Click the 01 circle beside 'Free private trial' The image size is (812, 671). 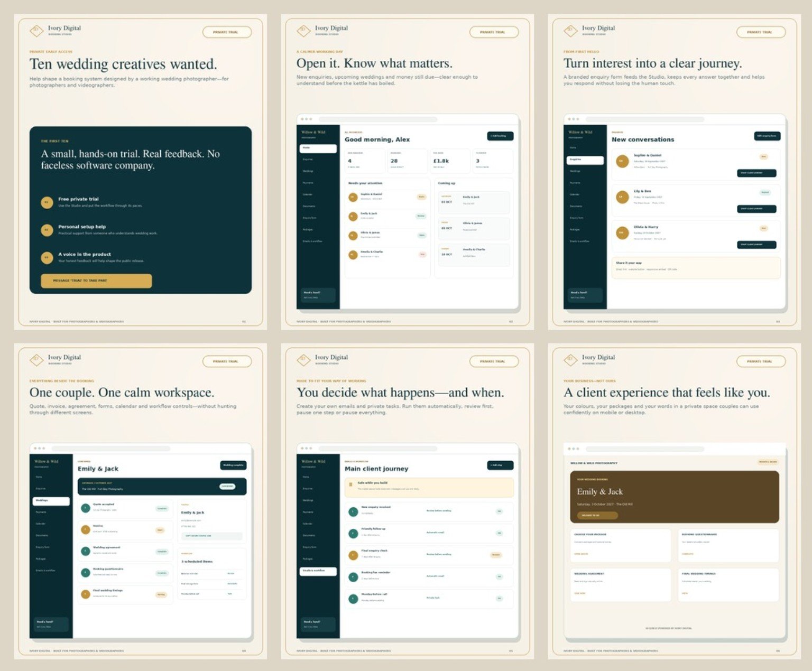pyautogui.click(x=47, y=202)
